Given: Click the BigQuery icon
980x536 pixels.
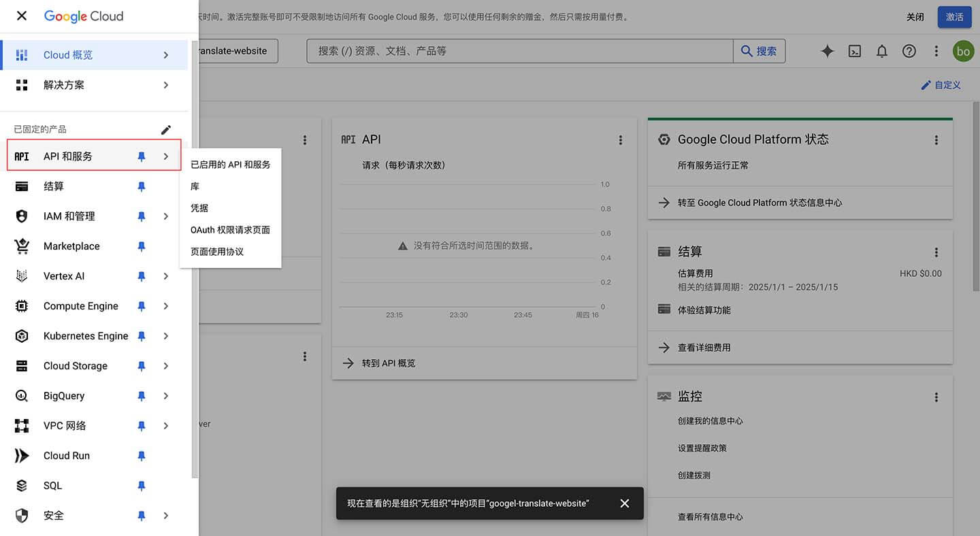Looking at the screenshot, I should point(22,396).
